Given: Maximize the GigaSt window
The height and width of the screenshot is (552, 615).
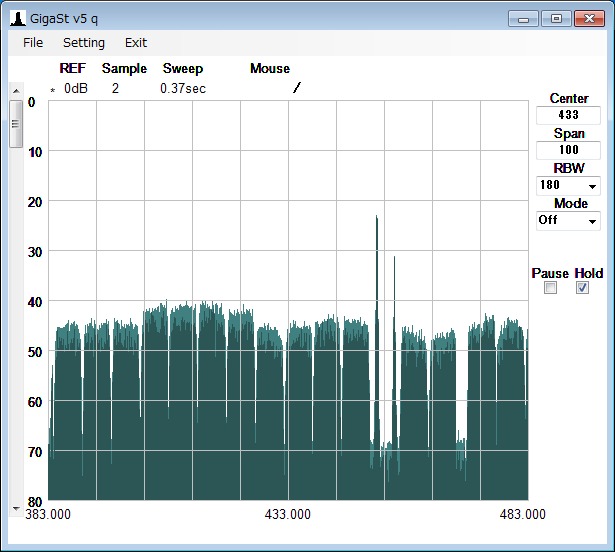Looking at the screenshot, I should click(x=555, y=18).
